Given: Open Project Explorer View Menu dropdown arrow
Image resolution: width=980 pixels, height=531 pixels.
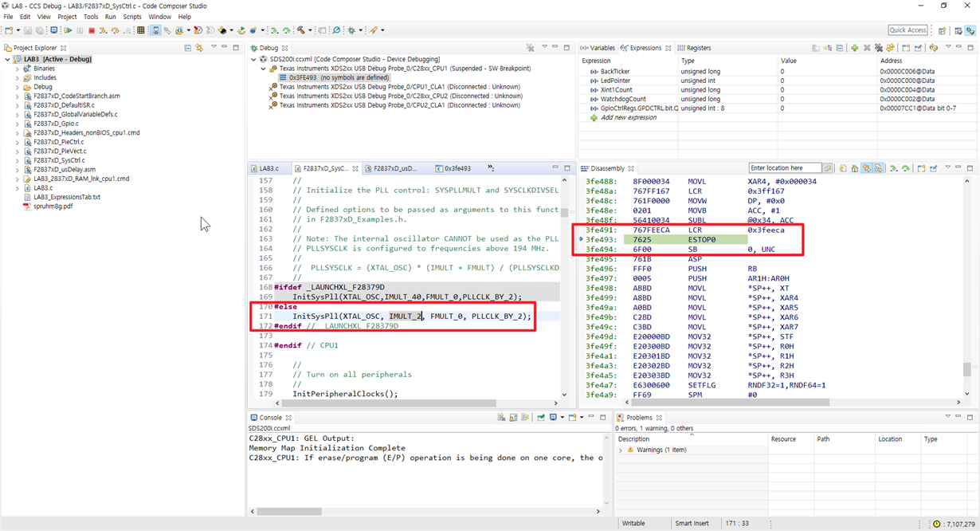Looking at the screenshot, I should pyautogui.click(x=214, y=48).
